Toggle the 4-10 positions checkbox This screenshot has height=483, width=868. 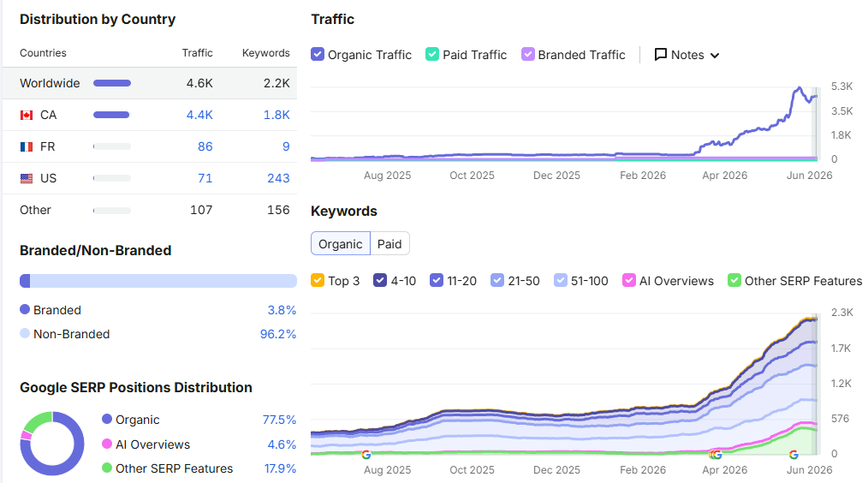coord(380,280)
